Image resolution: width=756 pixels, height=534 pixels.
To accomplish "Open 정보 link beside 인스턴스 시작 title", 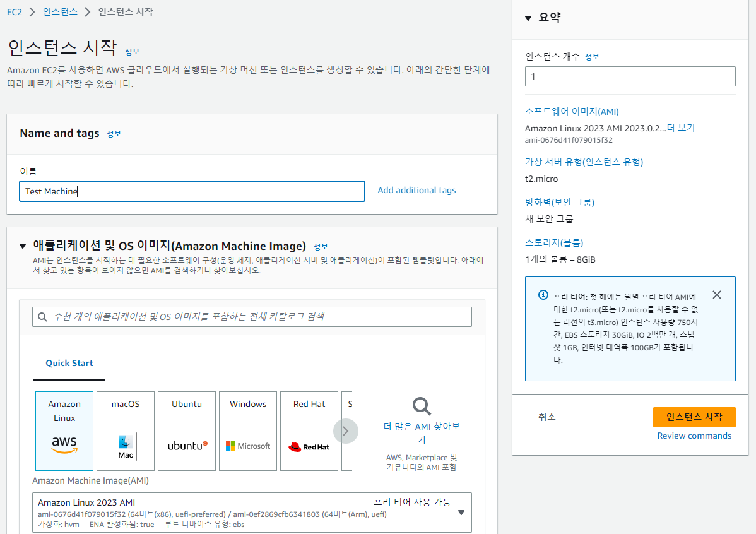I will [x=132, y=52].
